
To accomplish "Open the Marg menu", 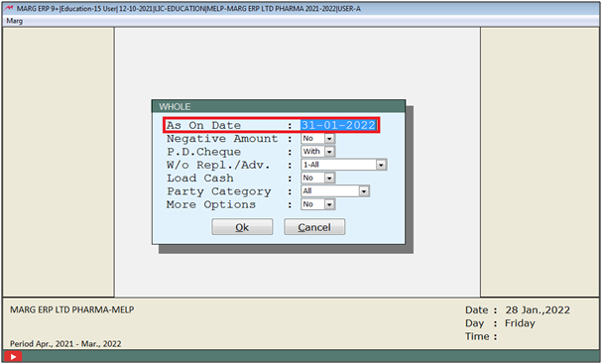I will point(15,21).
